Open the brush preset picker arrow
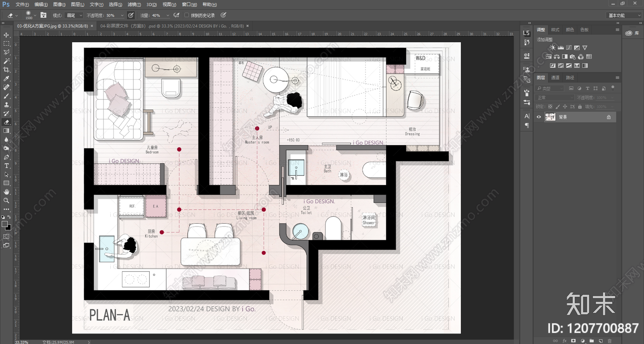Image resolution: width=644 pixels, height=344 pixels. [35, 16]
